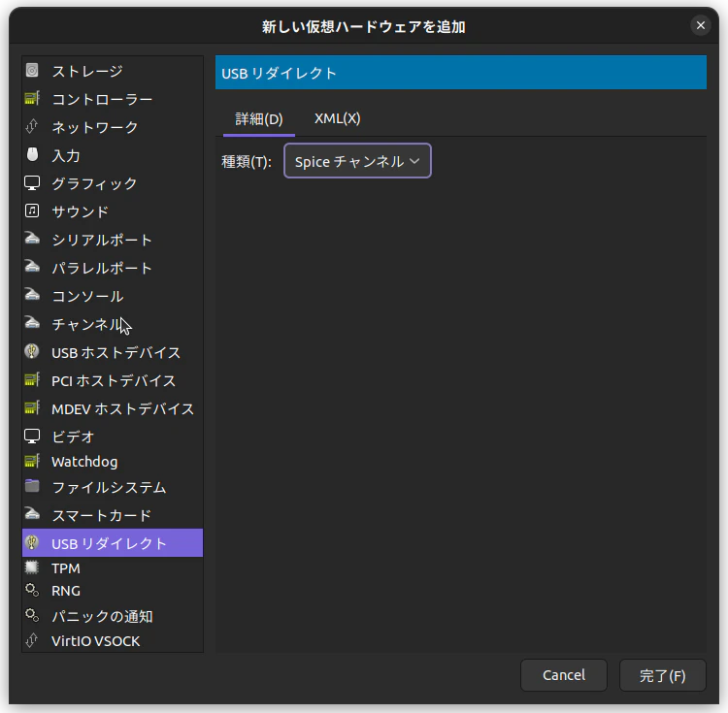Viewport: 728px width, 713px height.
Task: Select the コンソール connector icon
Action: (32, 295)
